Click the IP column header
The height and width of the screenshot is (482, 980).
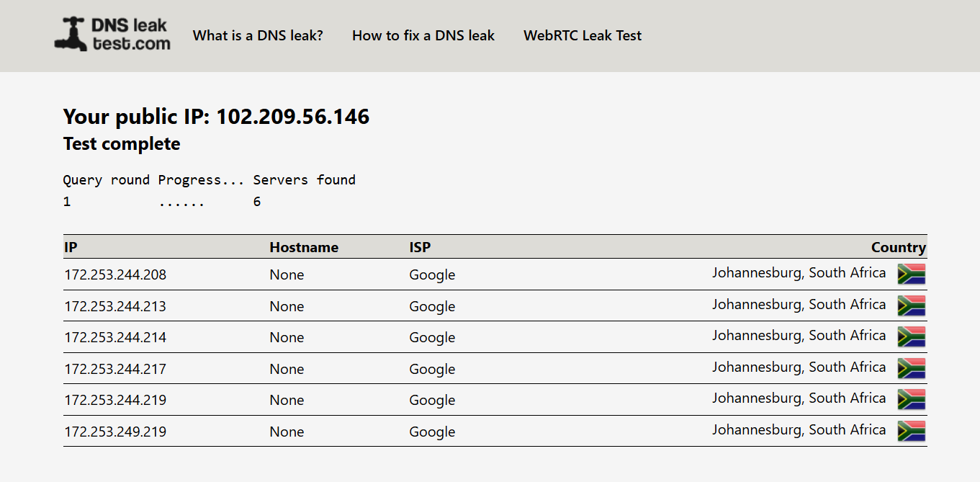point(71,247)
